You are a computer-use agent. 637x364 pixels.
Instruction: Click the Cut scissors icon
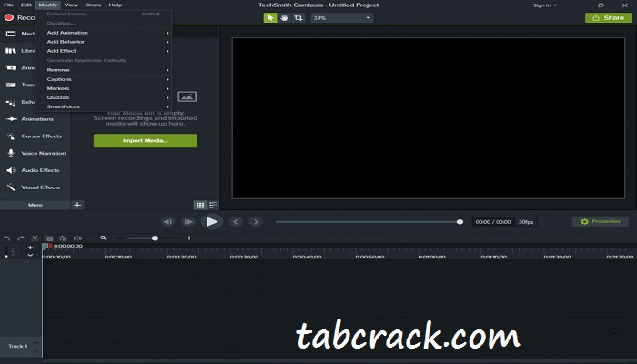tap(35, 238)
